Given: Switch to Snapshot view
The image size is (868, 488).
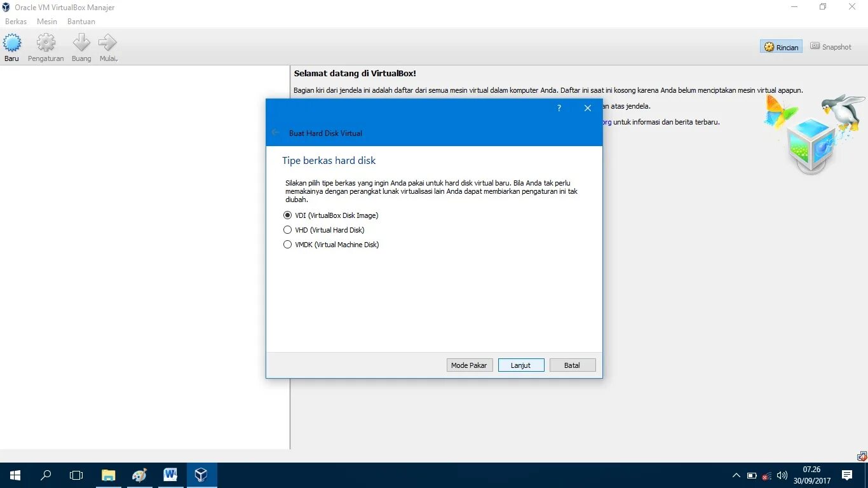Looking at the screenshot, I should [x=831, y=47].
